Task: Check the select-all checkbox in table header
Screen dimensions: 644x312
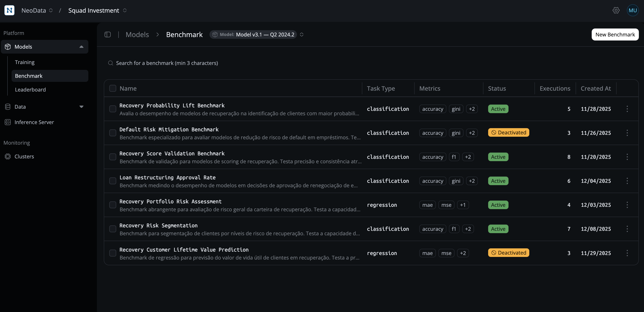Action: pyautogui.click(x=113, y=88)
